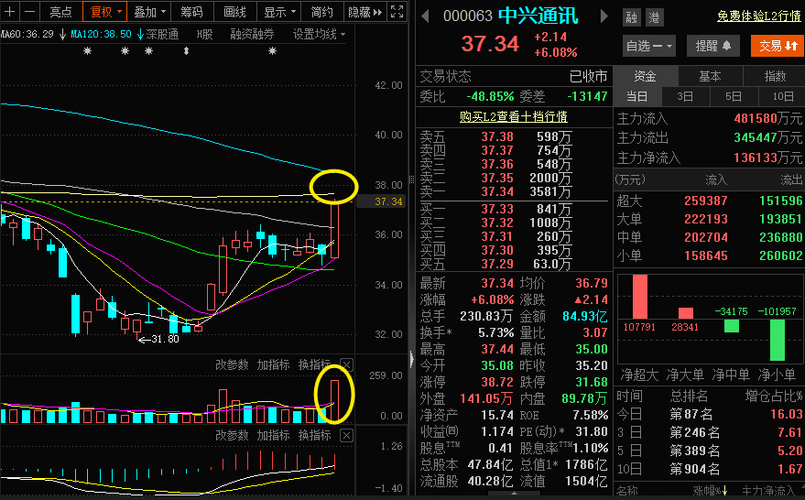
Task: Open 设置均线 moving average settings dropdown
Action: click(319, 34)
